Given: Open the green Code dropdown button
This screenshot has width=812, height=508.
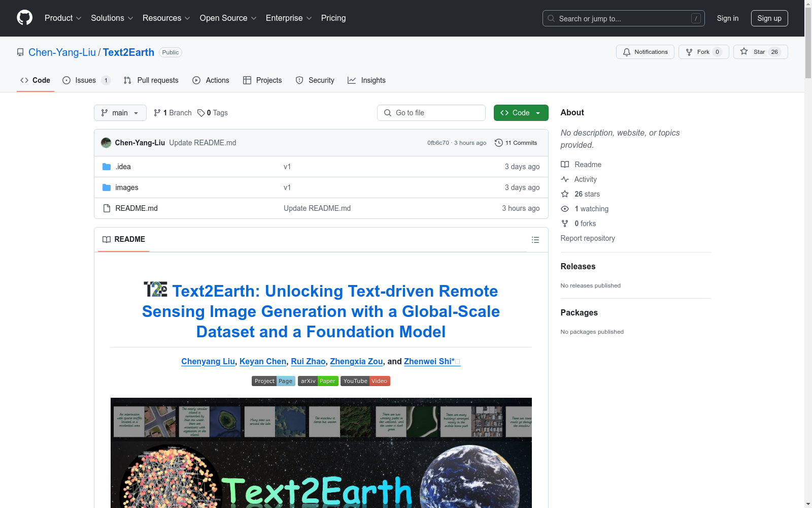Looking at the screenshot, I should tap(521, 113).
